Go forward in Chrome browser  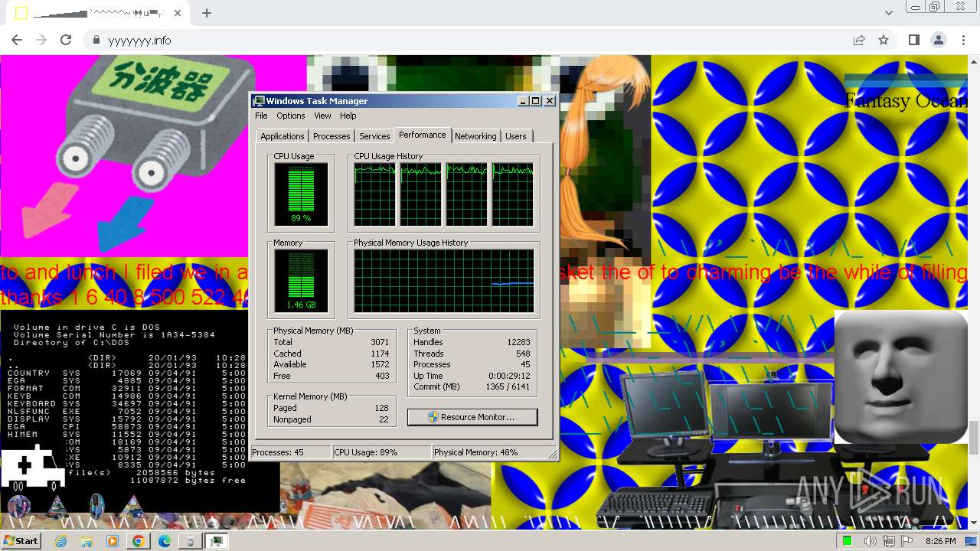[x=41, y=40]
